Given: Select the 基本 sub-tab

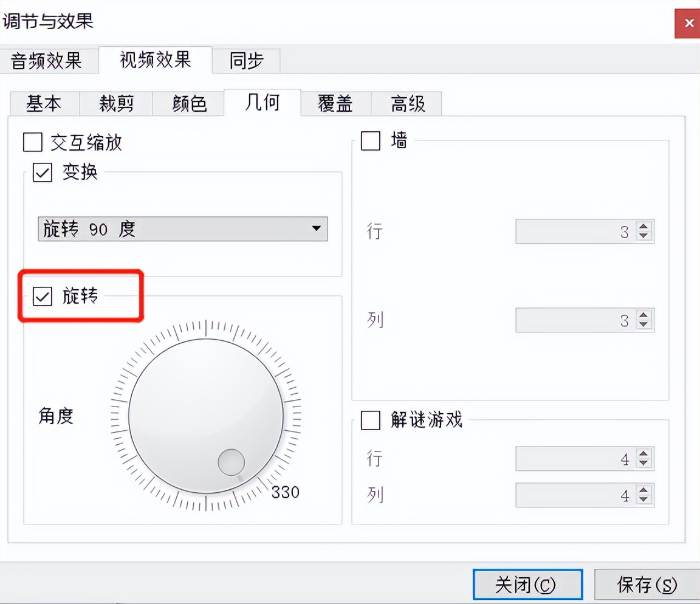Looking at the screenshot, I should [44, 104].
